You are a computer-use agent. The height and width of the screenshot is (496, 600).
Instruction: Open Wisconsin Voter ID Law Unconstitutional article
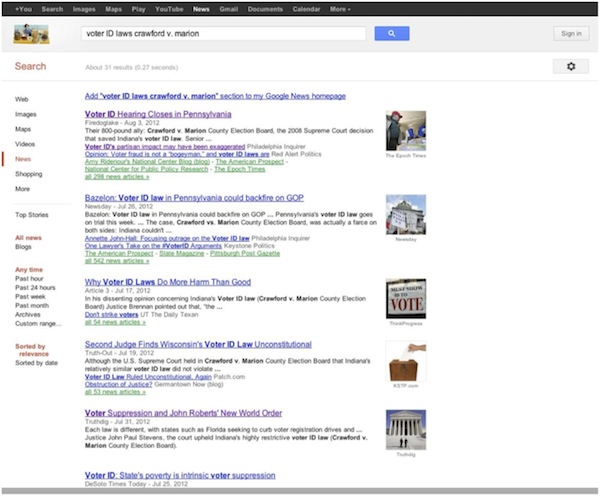[x=198, y=344]
